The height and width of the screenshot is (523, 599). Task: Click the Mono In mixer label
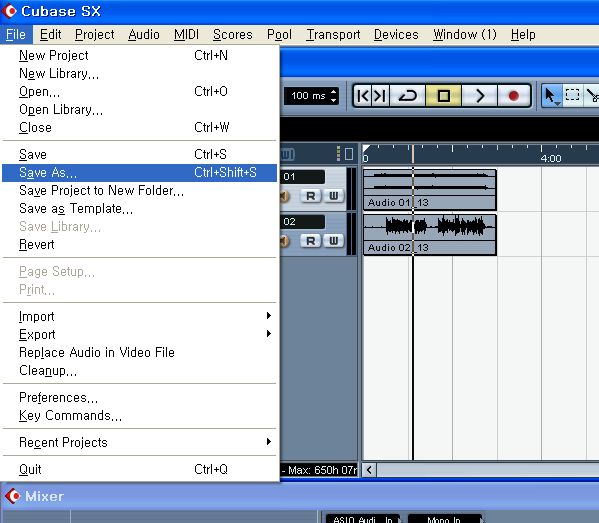coord(444,519)
